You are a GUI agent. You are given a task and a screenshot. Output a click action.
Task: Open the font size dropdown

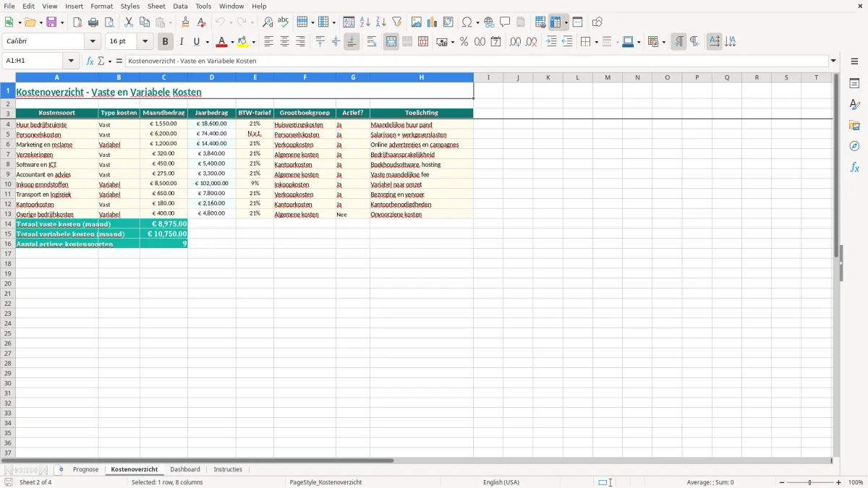pyautogui.click(x=145, y=42)
